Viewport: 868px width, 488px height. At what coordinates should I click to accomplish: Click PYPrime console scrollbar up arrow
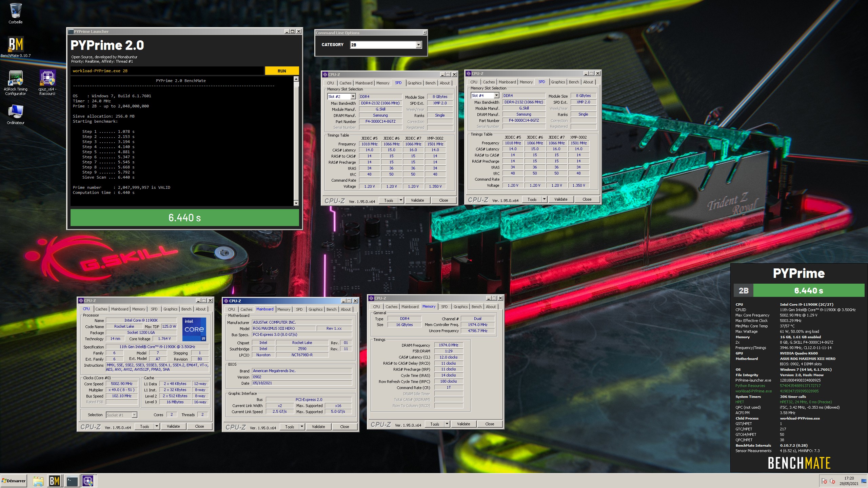(296, 79)
